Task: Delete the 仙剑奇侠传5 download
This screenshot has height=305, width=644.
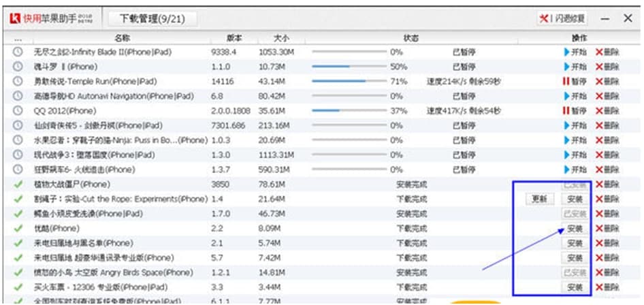Action: [607, 126]
